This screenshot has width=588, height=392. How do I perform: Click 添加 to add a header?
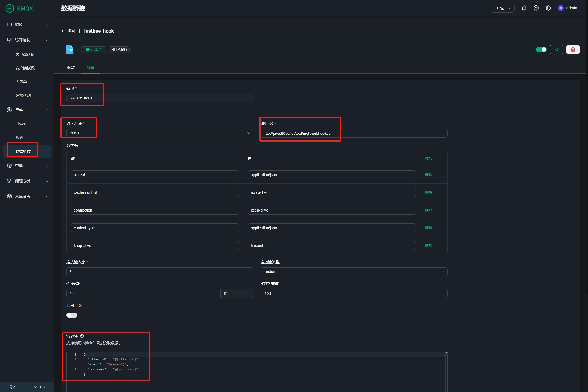click(428, 158)
